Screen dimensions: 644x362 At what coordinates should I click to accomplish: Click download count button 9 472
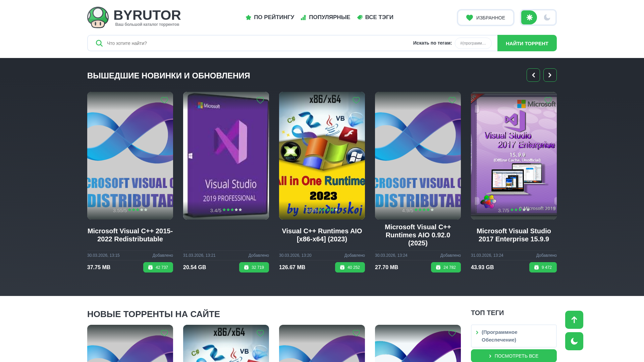(543, 267)
